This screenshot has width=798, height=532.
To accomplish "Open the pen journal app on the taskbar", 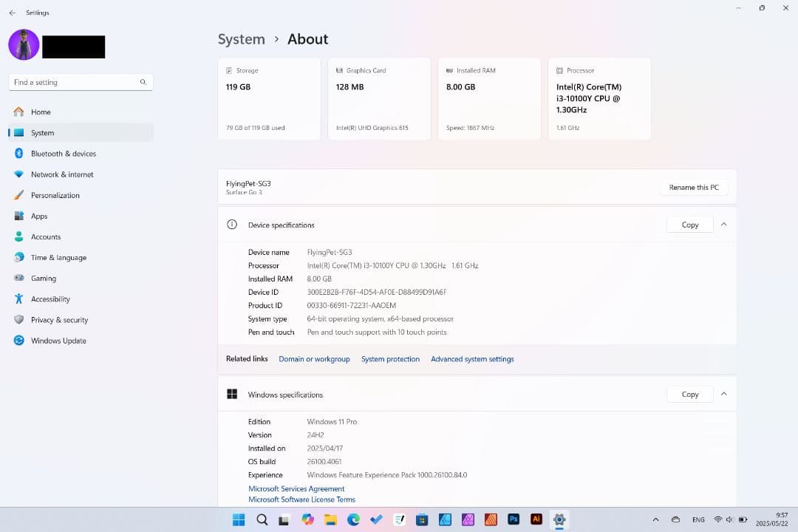I will [400, 519].
